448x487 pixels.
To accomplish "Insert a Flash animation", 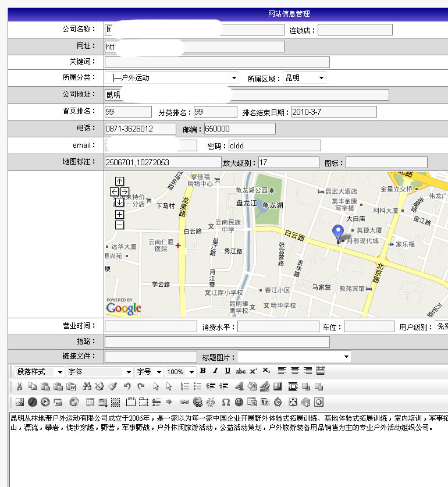I will 33,402.
